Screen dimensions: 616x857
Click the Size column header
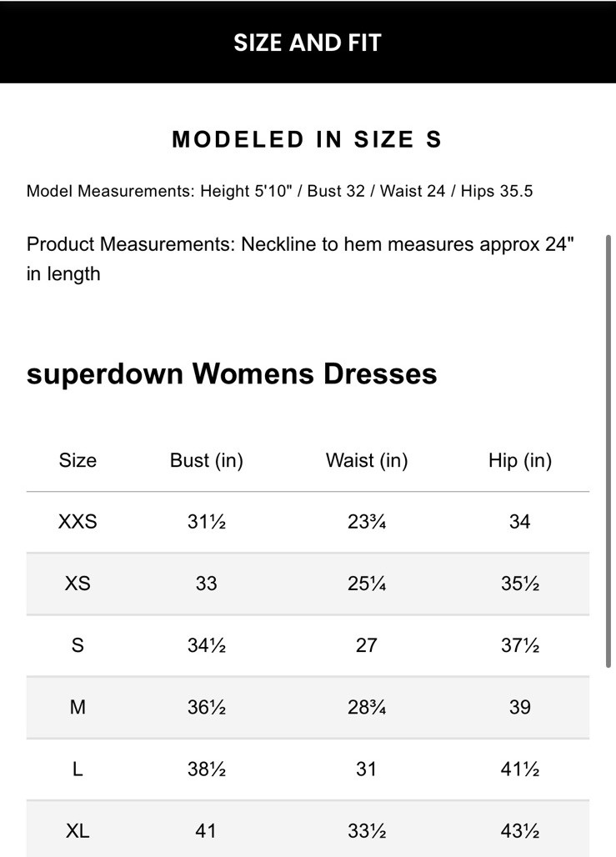tap(78, 460)
